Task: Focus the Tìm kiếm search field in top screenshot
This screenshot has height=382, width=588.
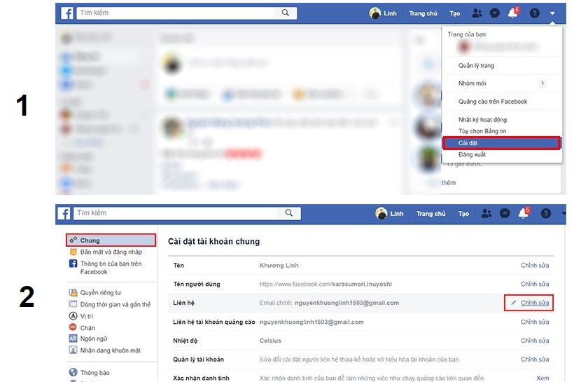Action: point(176,13)
